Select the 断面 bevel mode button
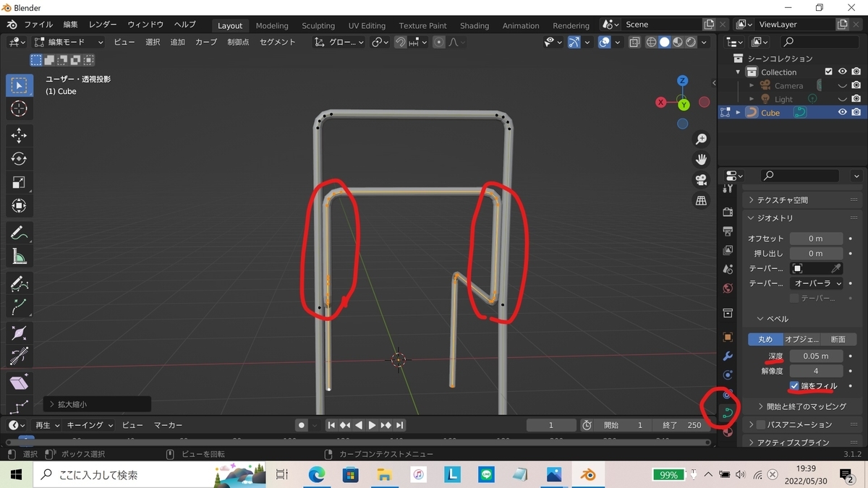Image resolution: width=868 pixels, height=488 pixels. tap(838, 339)
